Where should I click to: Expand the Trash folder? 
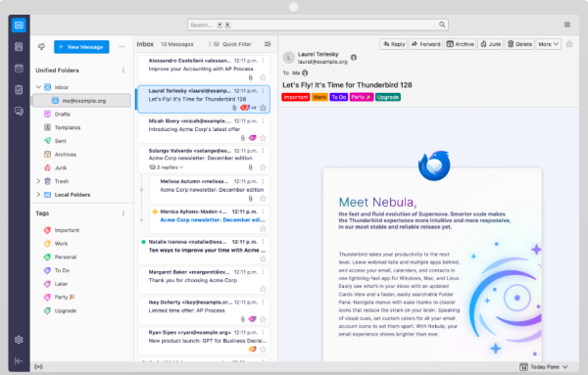(38, 181)
